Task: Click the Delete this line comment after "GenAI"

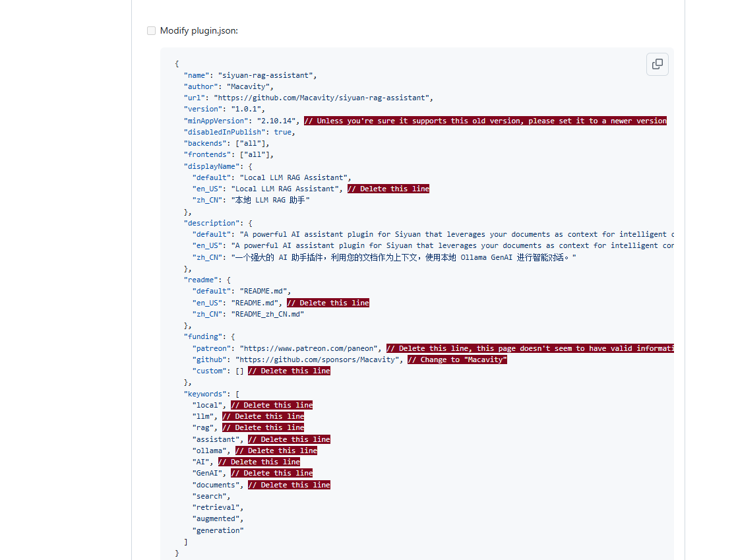Action: click(x=272, y=473)
